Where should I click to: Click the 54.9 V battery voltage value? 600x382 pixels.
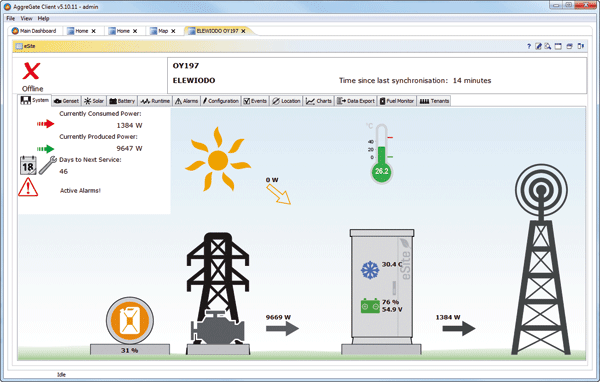(x=392, y=309)
